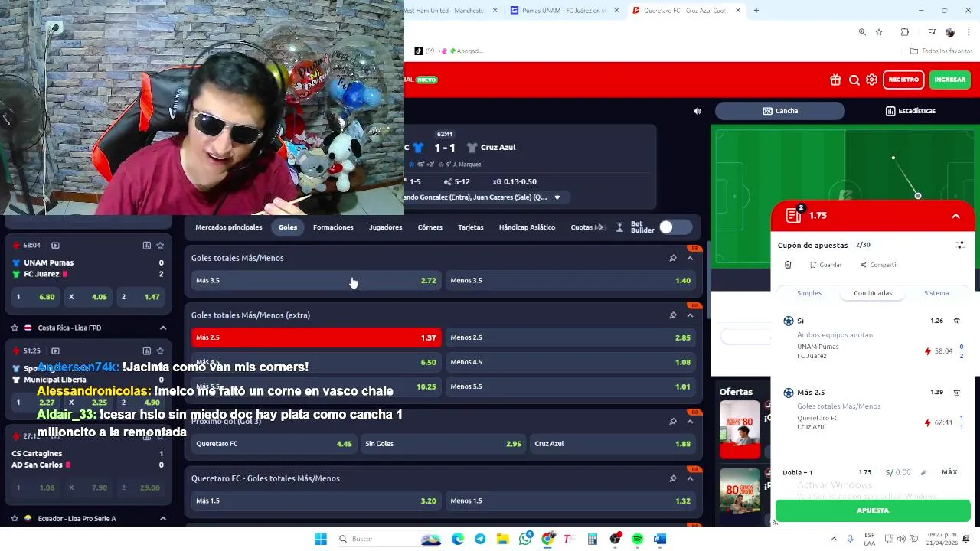Collapse Goles totales Más/Menos (extra) market
Screen dimensions: 980x551
pyautogui.click(x=690, y=315)
